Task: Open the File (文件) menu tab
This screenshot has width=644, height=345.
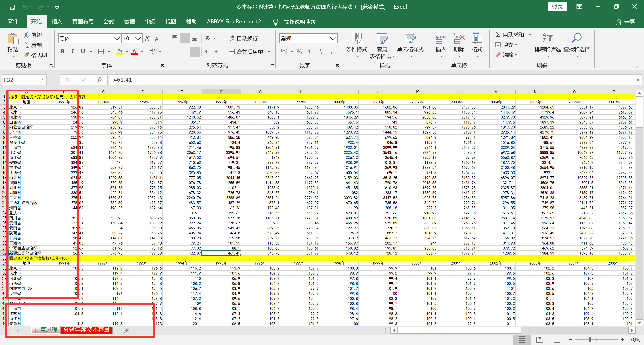Action: 13,21
